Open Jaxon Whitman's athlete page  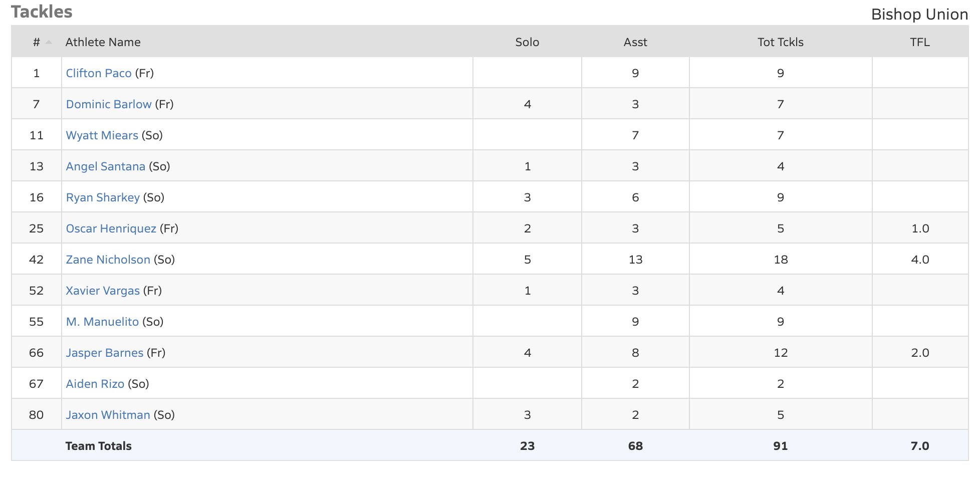pos(108,415)
